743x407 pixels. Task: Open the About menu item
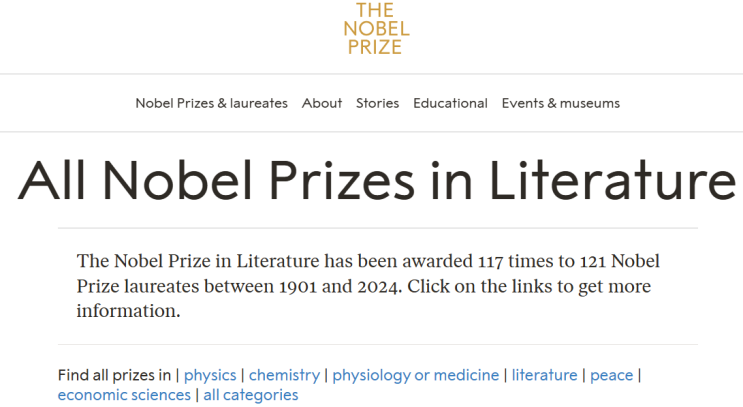pyautogui.click(x=322, y=103)
